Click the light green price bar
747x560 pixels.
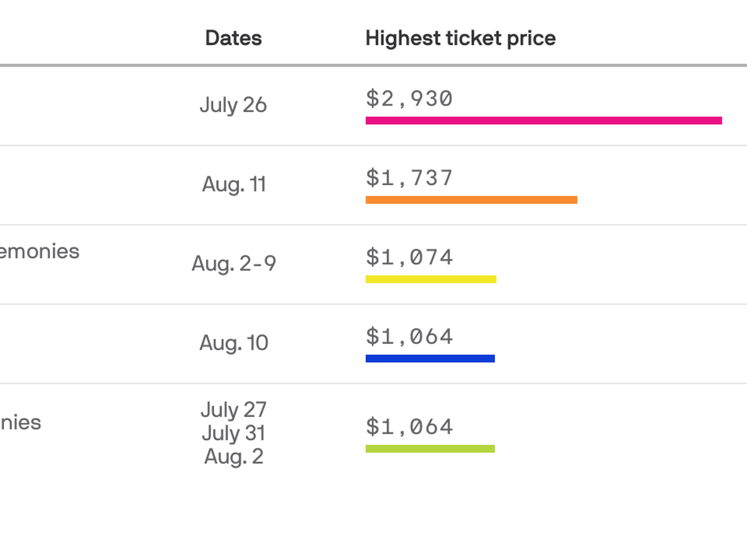(430, 449)
